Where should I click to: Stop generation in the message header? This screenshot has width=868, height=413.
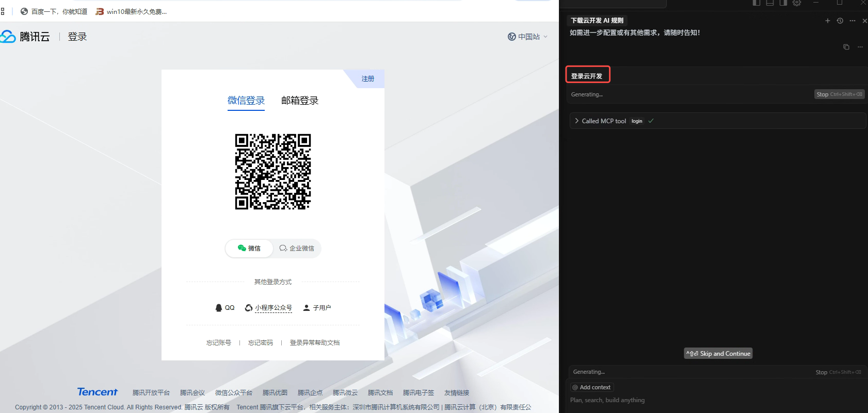tap(839, 94)
